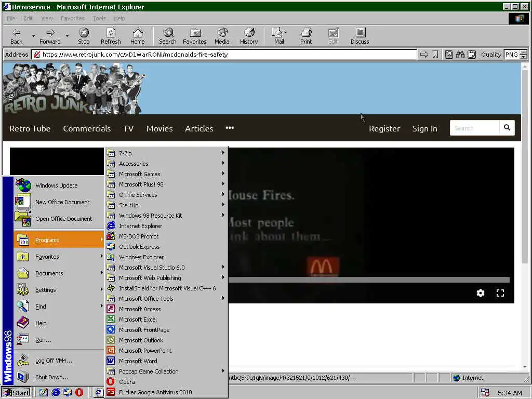Open the Favorites toolbar button
Image resolution: width=532 pixels, height=399 pixels.
tap(195, 36)
